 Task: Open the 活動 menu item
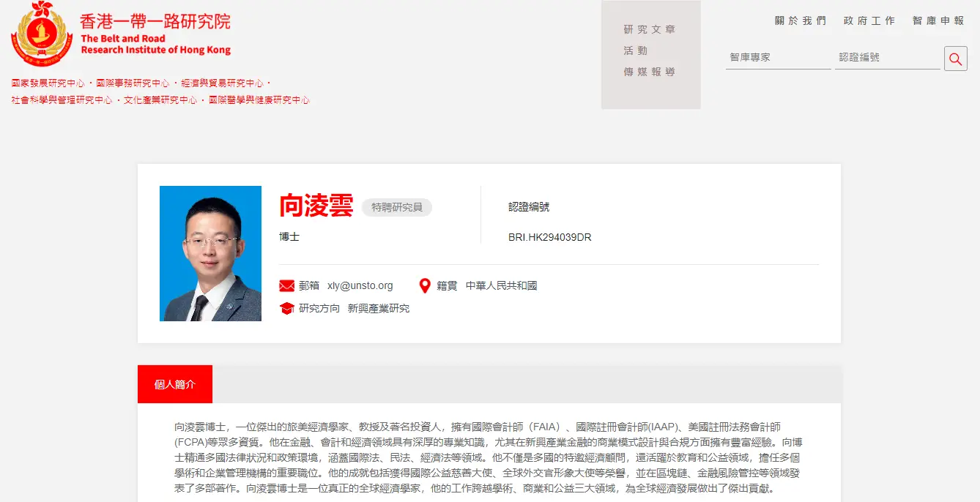click(636, 50)
